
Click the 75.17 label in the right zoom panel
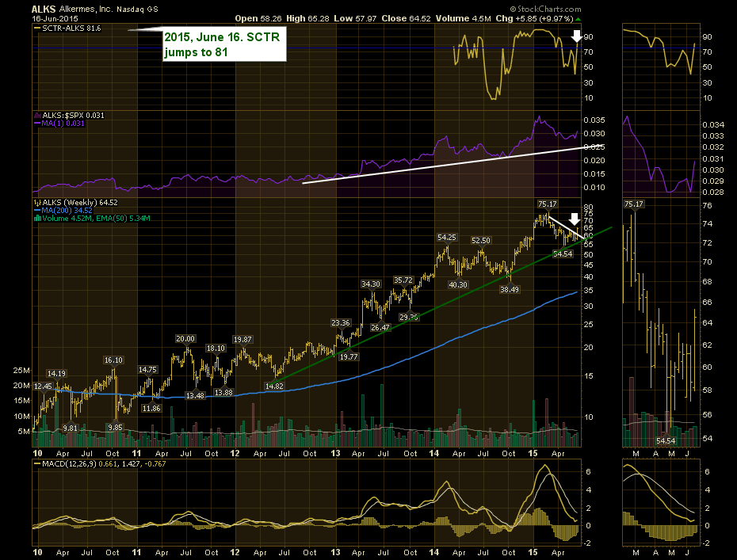[634, 204]
